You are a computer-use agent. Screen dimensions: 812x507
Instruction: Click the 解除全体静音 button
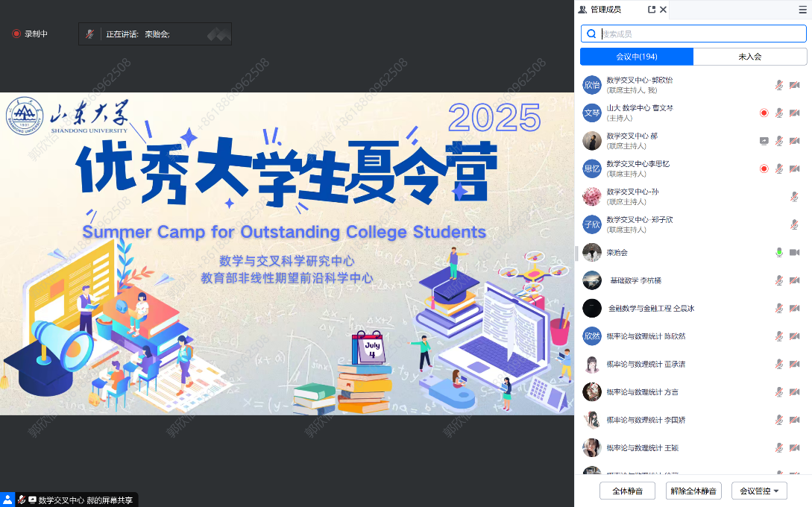pos(693,491)
